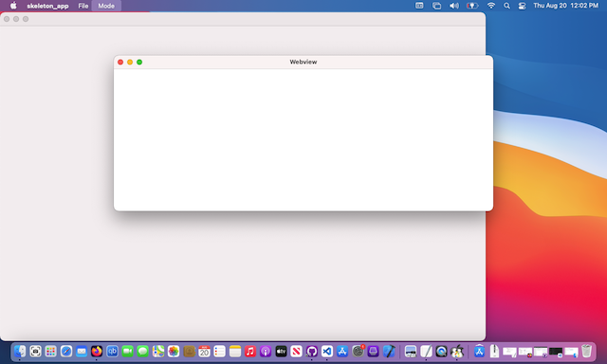Launch Visual Studio Code from the dock
Image resolution: width=607 pixels, height=364 pixels.
click(327, 352)
